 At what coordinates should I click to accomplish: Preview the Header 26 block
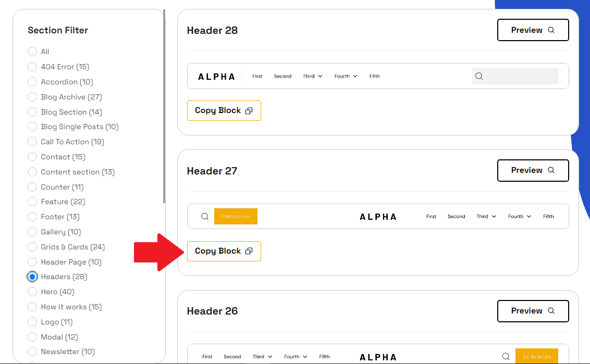533,311
